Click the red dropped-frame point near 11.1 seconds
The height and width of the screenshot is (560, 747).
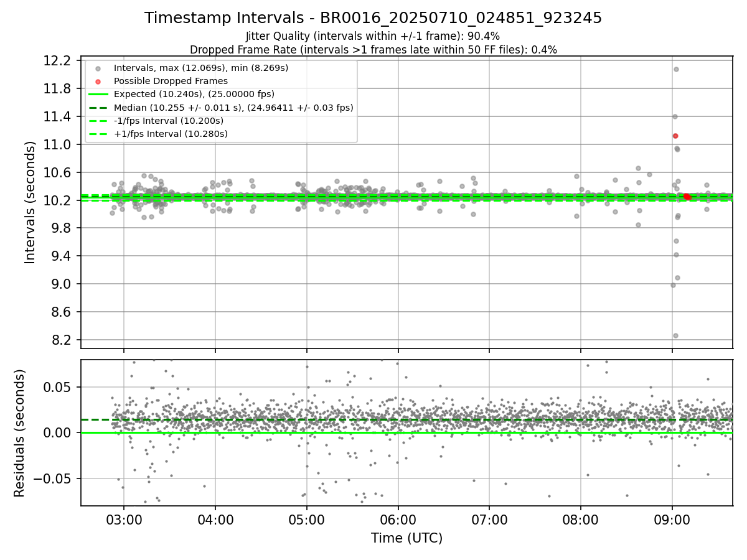pyautogui.click(x=675, y=136)
